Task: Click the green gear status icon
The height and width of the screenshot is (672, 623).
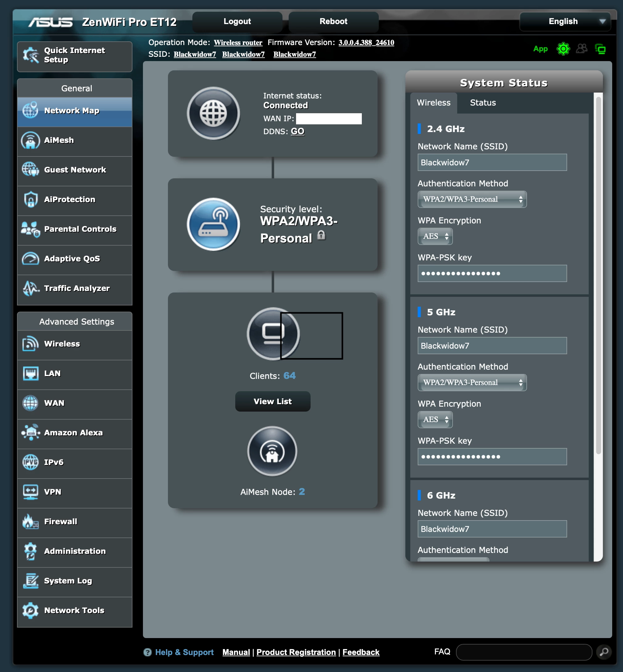Action: coord(563,49)
